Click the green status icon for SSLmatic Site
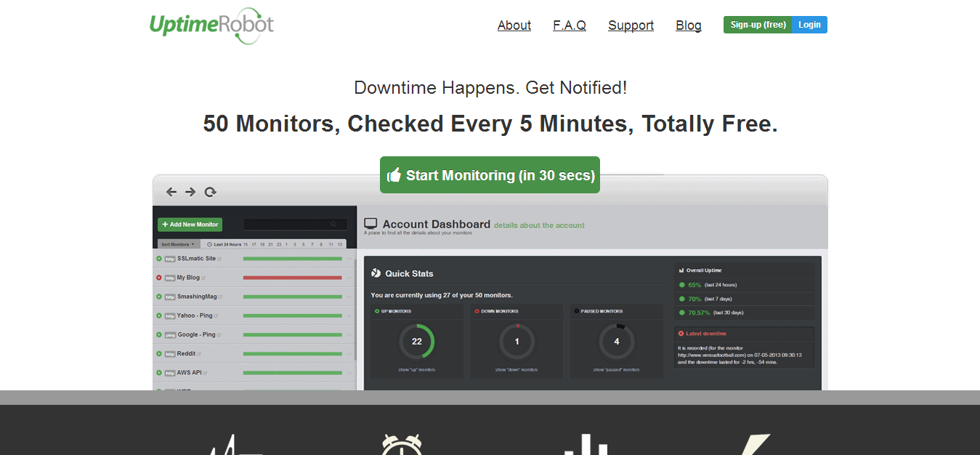Viewport: 980px width, 455px height. 159,258
